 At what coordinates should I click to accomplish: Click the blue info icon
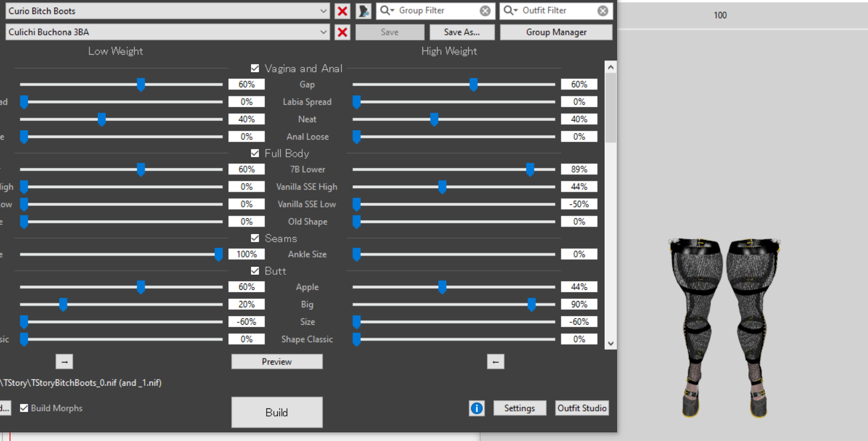pos(476,408)
